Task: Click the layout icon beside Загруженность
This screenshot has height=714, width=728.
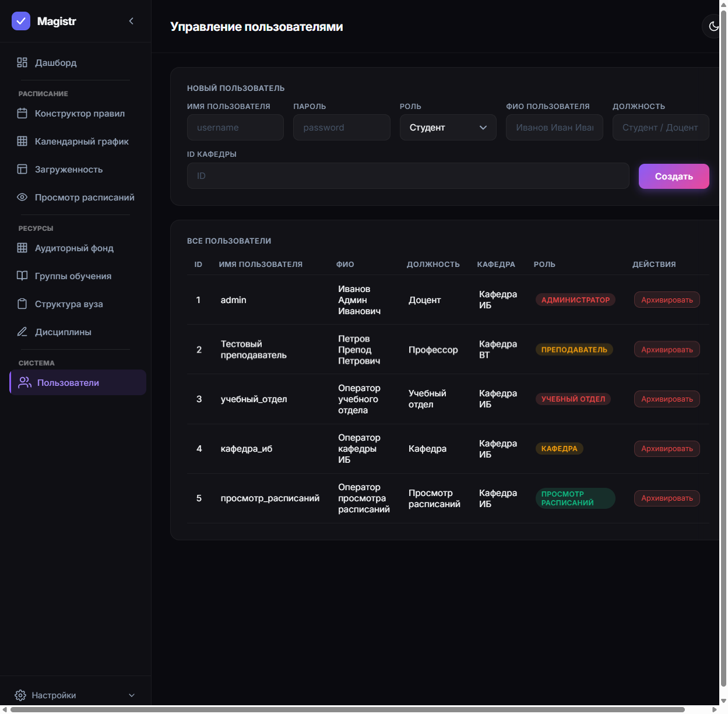Action: [22, 169]
